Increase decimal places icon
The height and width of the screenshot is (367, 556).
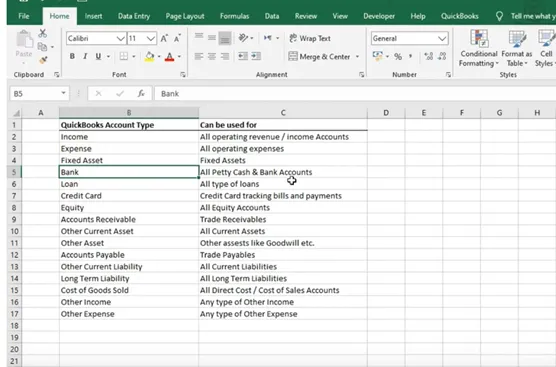[429, 56]
